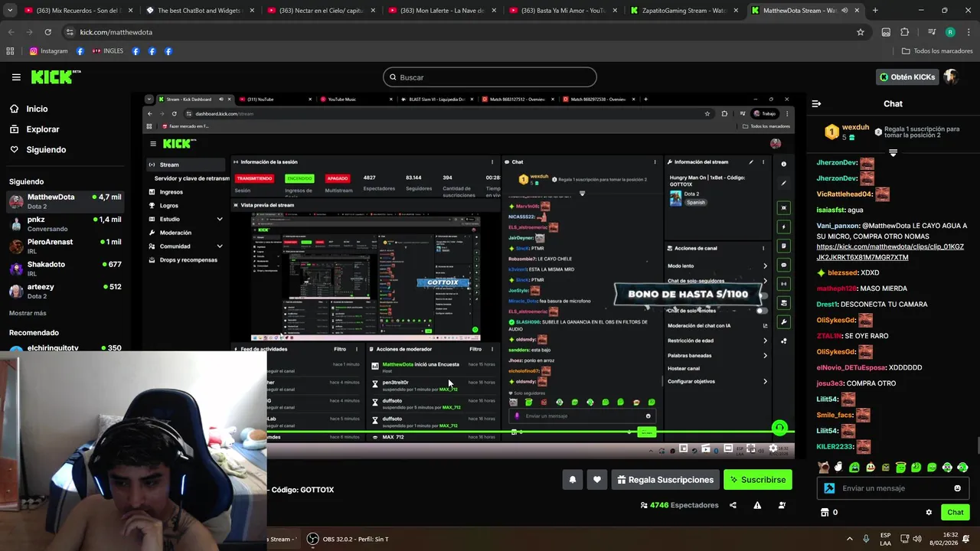Viewport: 980px width, 551px height.
Task: Show hidden tray icons chevron
Action: click(x=849, y=539)
